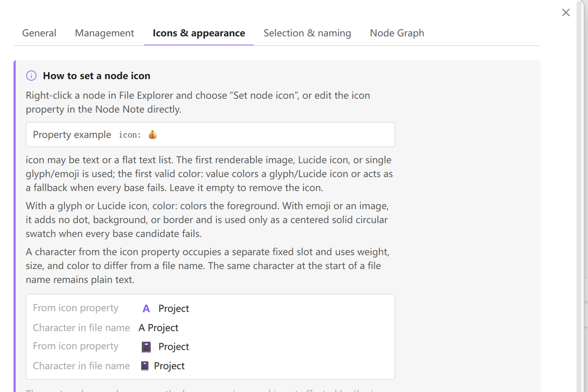Click the "How to set a node icon" heading
588x392 pixels.
97,75
